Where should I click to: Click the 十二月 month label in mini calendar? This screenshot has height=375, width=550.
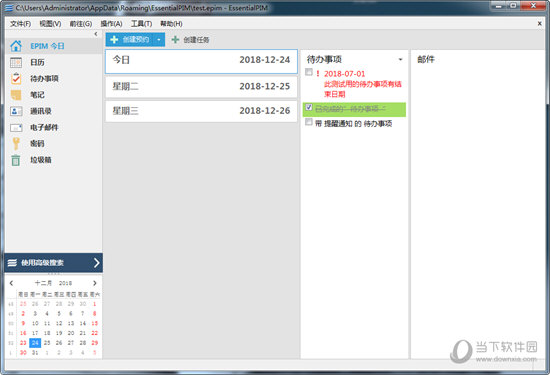point(43,283)
